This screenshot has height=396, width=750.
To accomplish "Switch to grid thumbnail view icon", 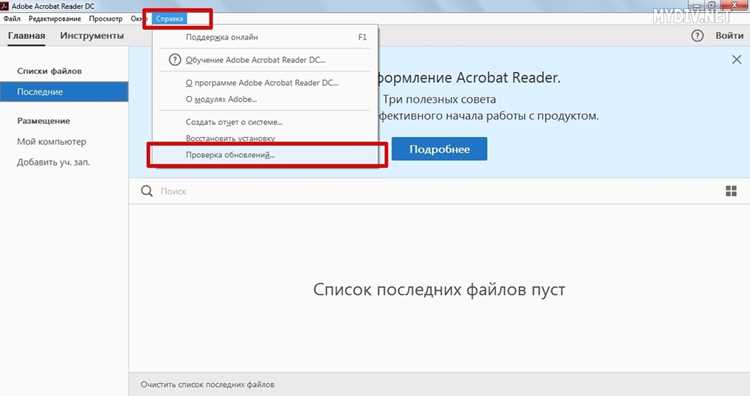I will pyautogui.click(x=731, y=191).
